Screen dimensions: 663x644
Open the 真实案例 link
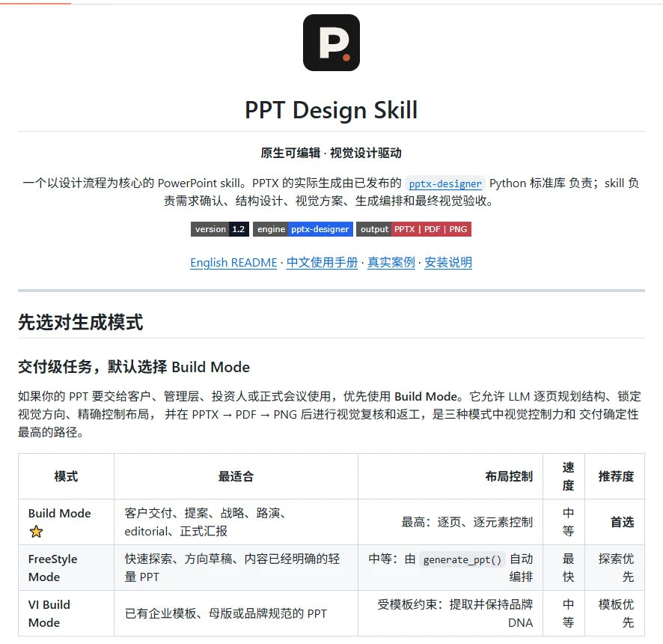(391, 262)
